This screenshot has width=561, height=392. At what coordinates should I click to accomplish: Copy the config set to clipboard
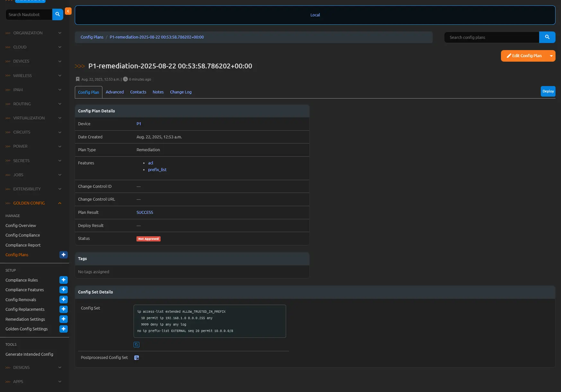click(136, 344)
